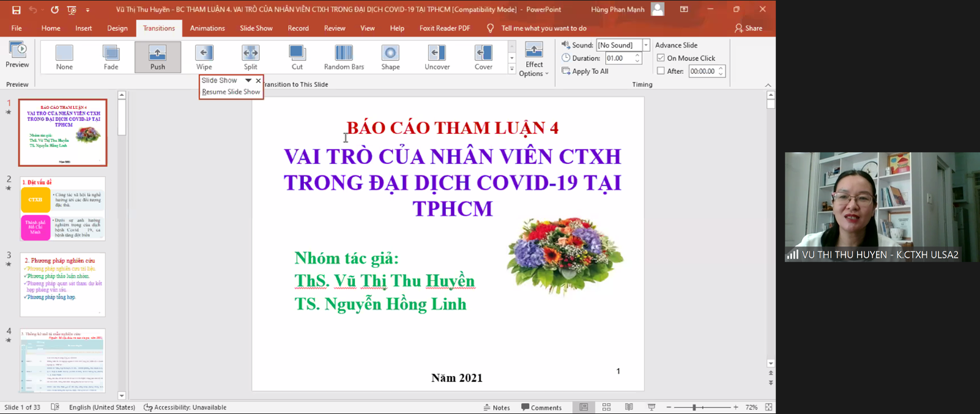Viewport: 980px width, 414px height.
Task: Enable the After checkbox
Action: (x=661, y=71)
